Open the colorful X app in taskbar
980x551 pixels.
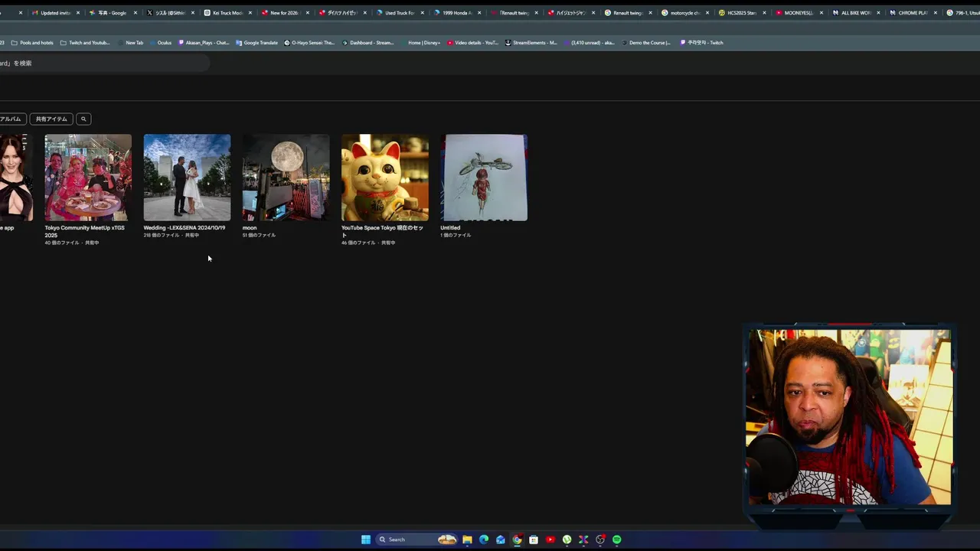[x=583, y=540]
